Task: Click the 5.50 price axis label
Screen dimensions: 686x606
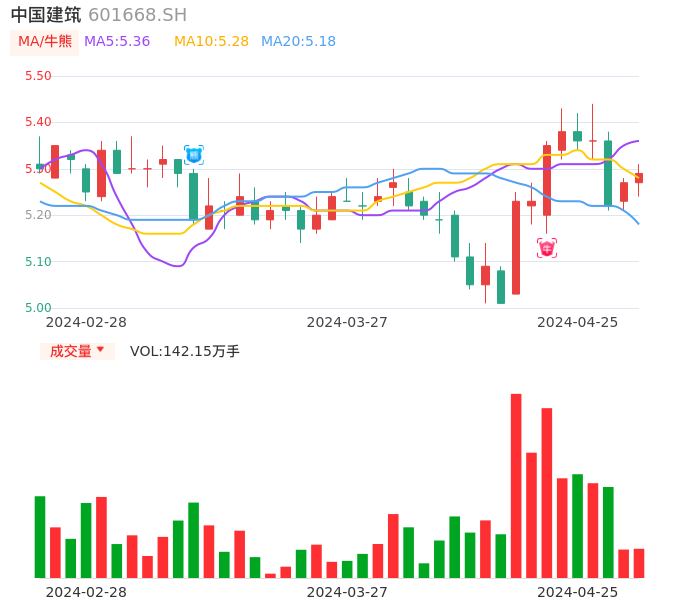Action: [x=38, y=76]
